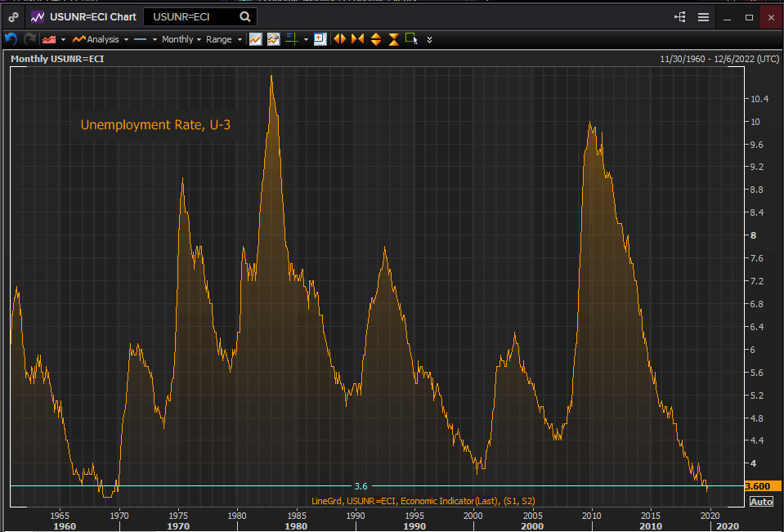Click the horizontal expand arrows icon

[x=339, y=39]
